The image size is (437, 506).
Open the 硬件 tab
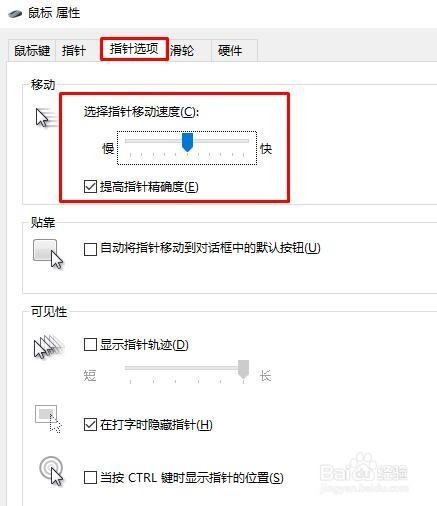pos(230,51)
